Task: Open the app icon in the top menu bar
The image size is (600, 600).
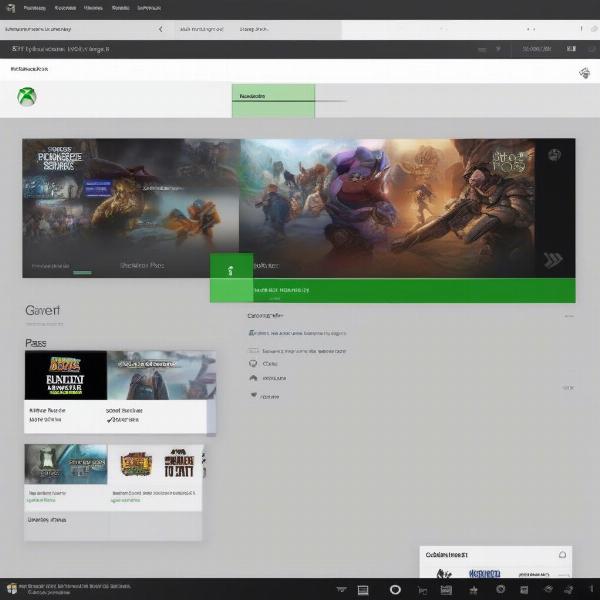Action: [11, 8]
